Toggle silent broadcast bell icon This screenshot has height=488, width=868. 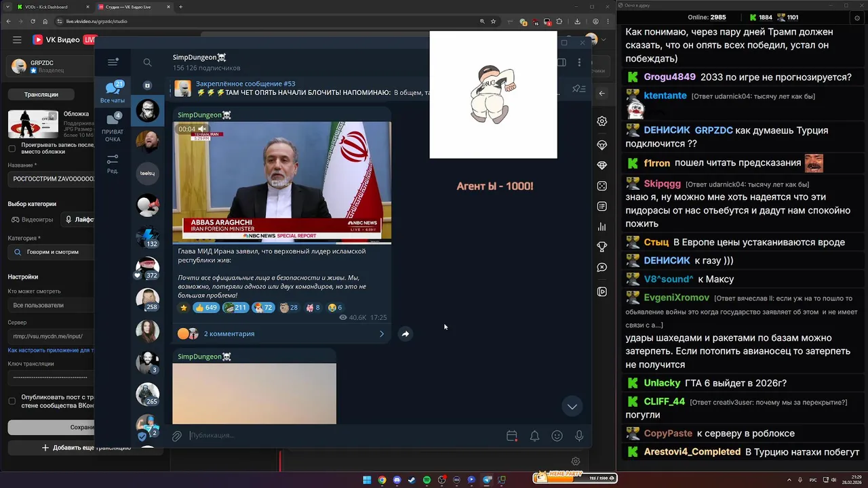[x=534, y=436]
